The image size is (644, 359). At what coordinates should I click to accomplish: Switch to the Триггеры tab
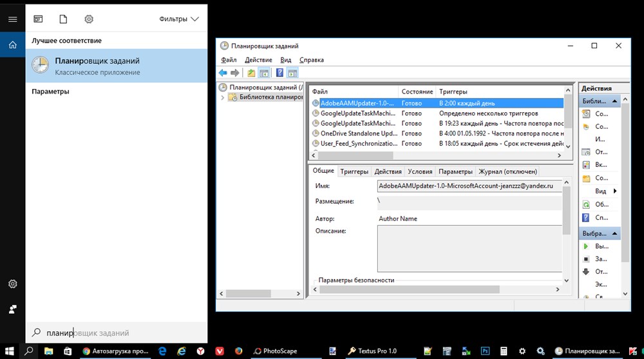(x=354, y=171)
